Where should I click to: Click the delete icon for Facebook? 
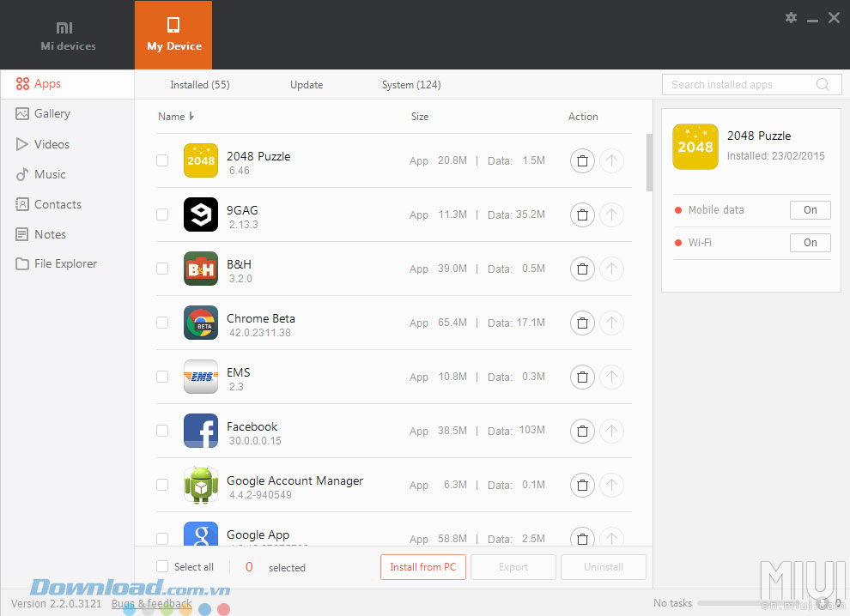coord(582,432)
